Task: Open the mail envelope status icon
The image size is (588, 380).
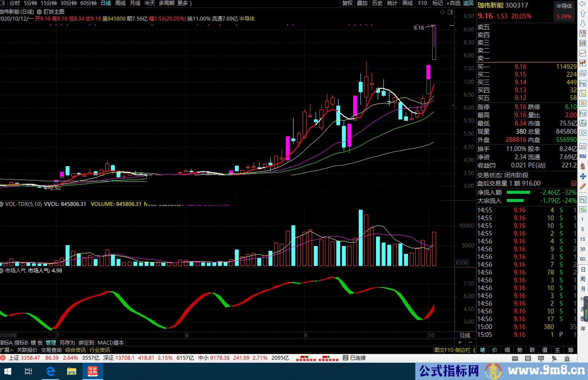Action: (515, 358)
